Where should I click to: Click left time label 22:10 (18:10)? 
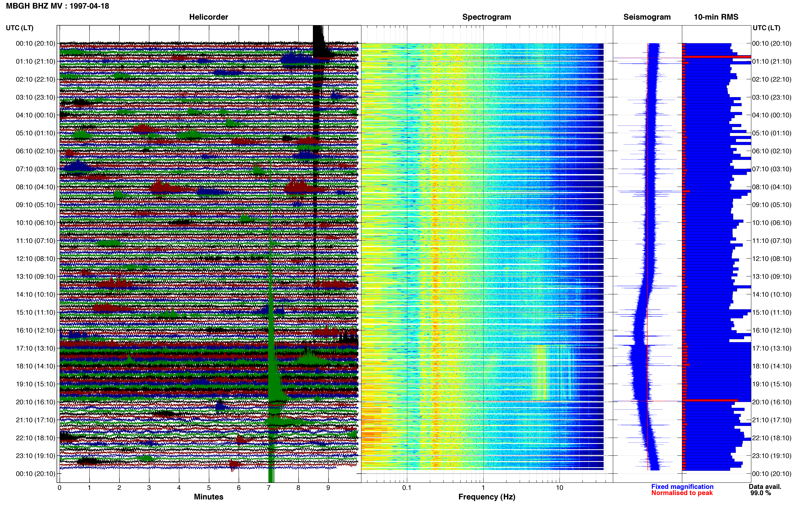pyautogui.click(x=36, y=438)
